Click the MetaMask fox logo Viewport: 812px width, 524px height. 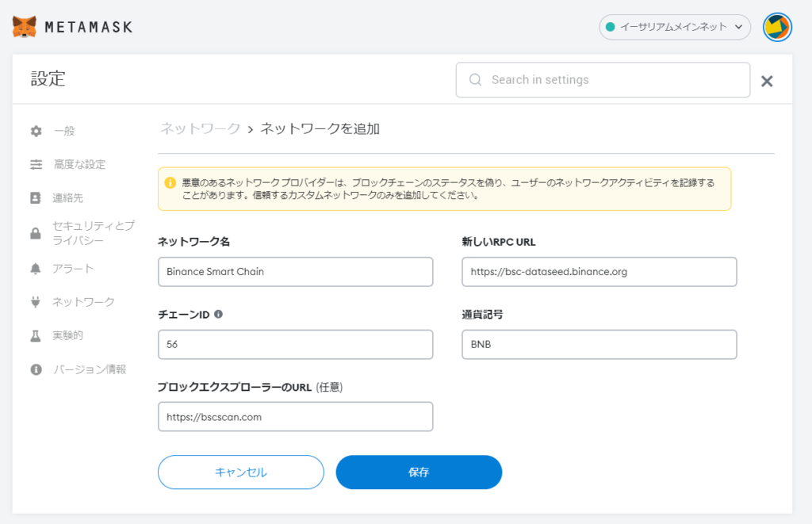tap(25, 26)
